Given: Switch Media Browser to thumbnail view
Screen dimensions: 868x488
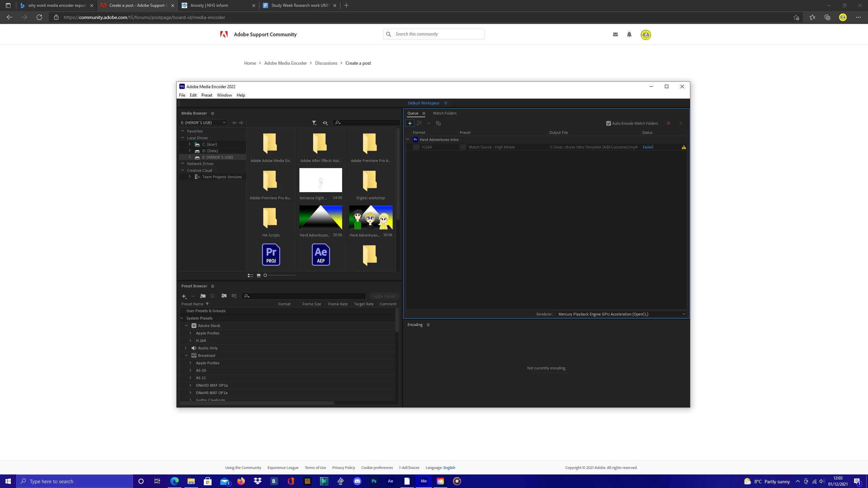Looking at the screenshot, I should (259, 276).
